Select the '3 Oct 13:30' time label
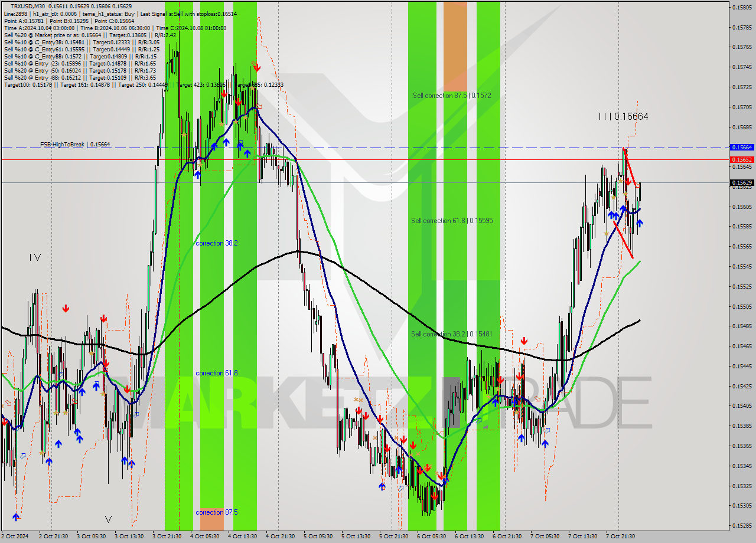This screenshot has height=543, width=756. 128,536
